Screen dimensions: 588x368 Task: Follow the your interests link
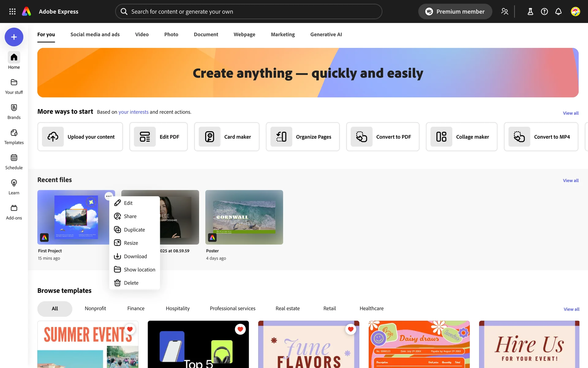[133, 112]
